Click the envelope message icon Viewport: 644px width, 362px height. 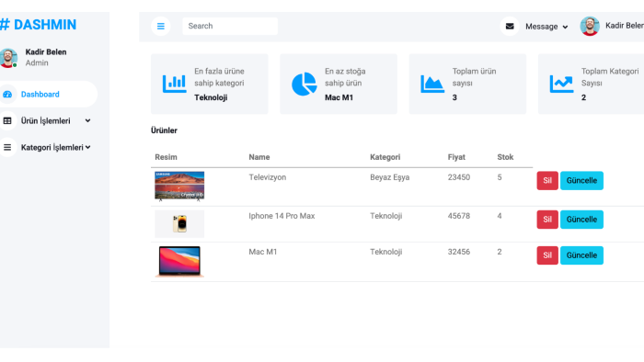pyautogui.click(x=510, y=27)
